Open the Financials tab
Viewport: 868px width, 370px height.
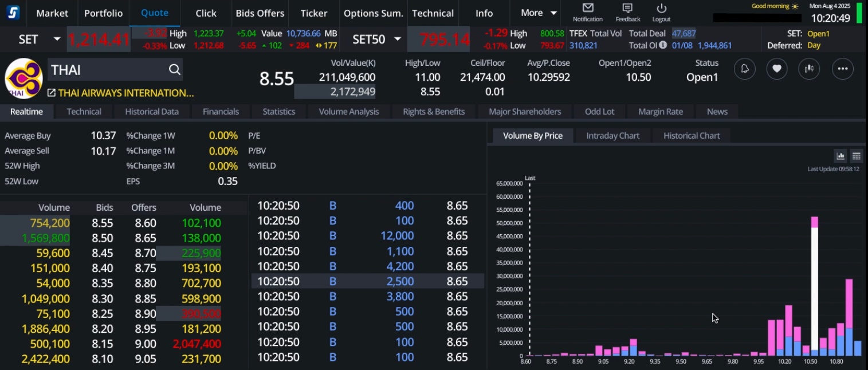click(x=221, y=112)
